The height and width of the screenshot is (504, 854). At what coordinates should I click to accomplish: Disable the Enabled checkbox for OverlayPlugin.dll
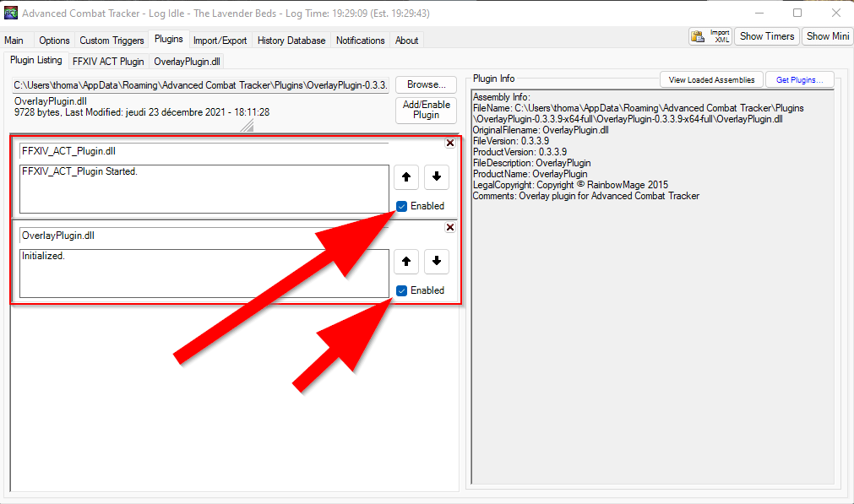[401, 290]
